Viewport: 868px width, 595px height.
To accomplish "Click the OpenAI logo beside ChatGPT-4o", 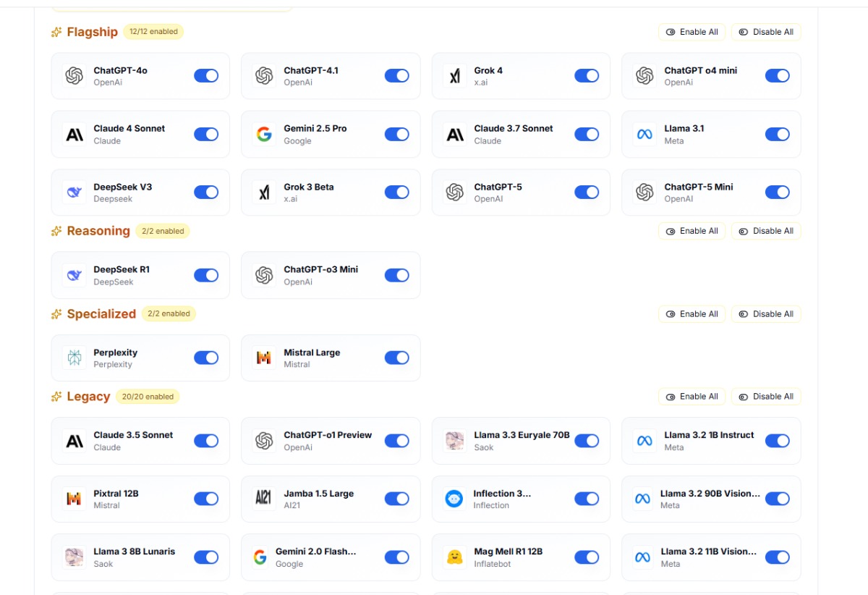I will (x=74, y=76).
